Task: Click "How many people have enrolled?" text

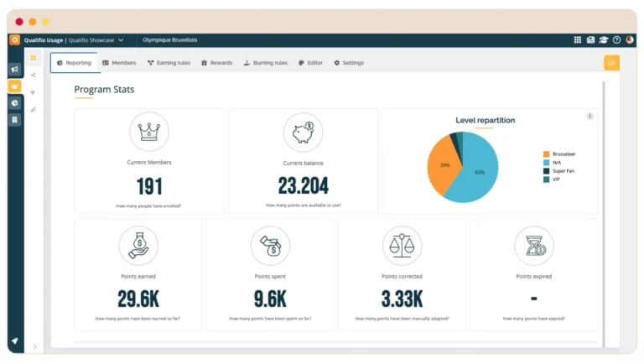Action: coord(148,206)
